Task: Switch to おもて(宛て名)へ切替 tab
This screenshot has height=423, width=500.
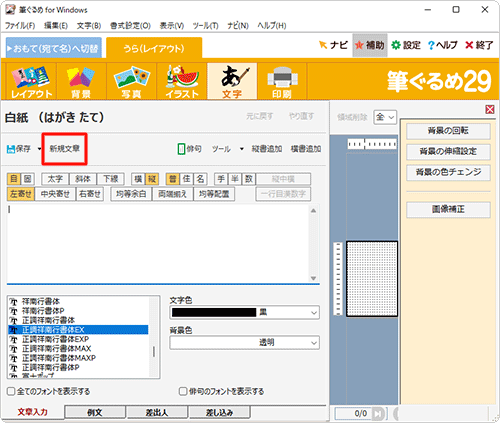Action: [54, 48]
